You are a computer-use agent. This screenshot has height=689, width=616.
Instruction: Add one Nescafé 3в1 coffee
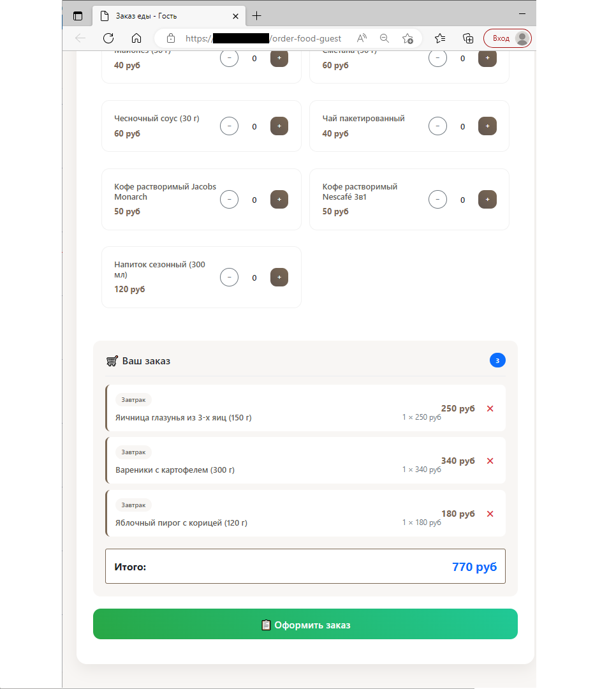click(487, 200)
